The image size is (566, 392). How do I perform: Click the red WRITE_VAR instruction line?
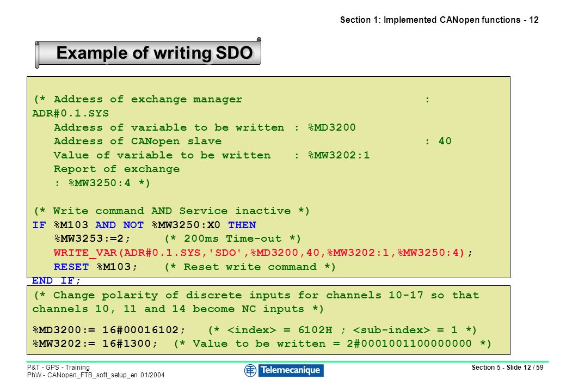(263, 253)
